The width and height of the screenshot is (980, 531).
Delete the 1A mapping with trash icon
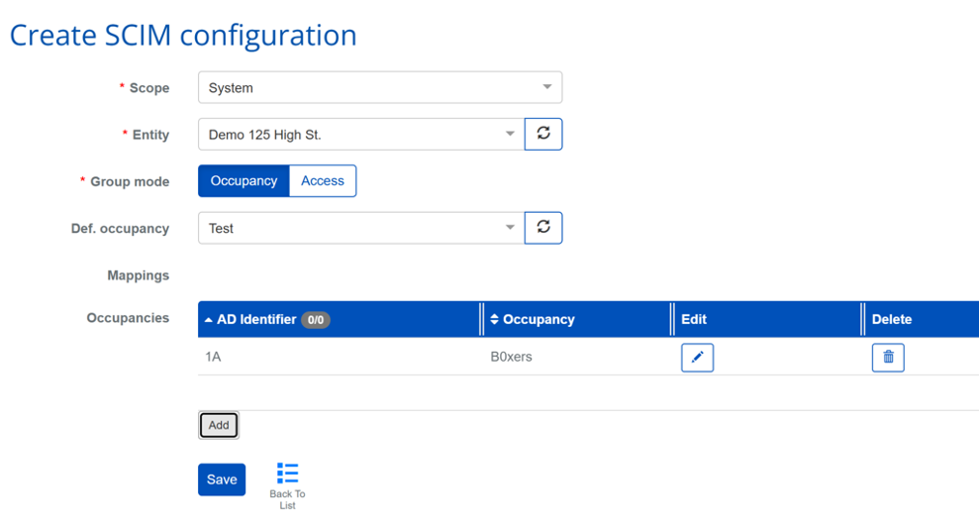[888, 358]
